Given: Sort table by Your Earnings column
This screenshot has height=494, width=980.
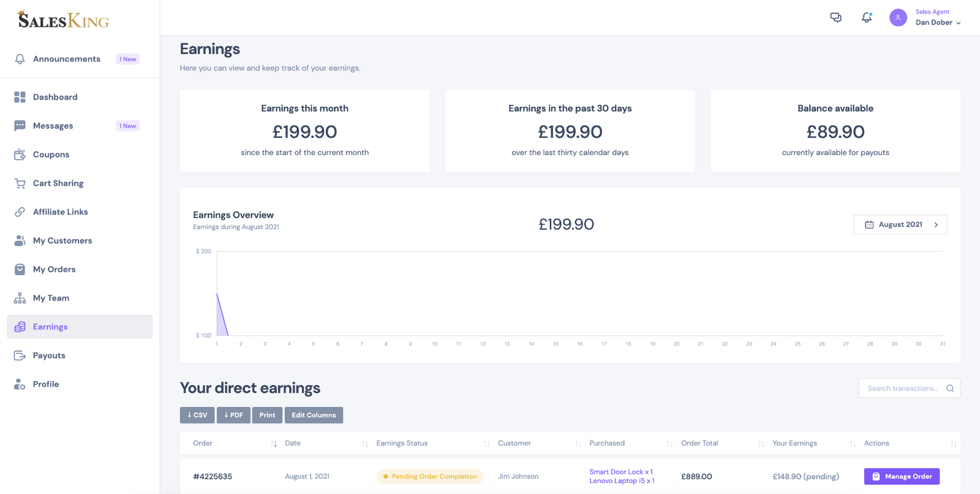Looking at the screenshot, I should 853,444.
